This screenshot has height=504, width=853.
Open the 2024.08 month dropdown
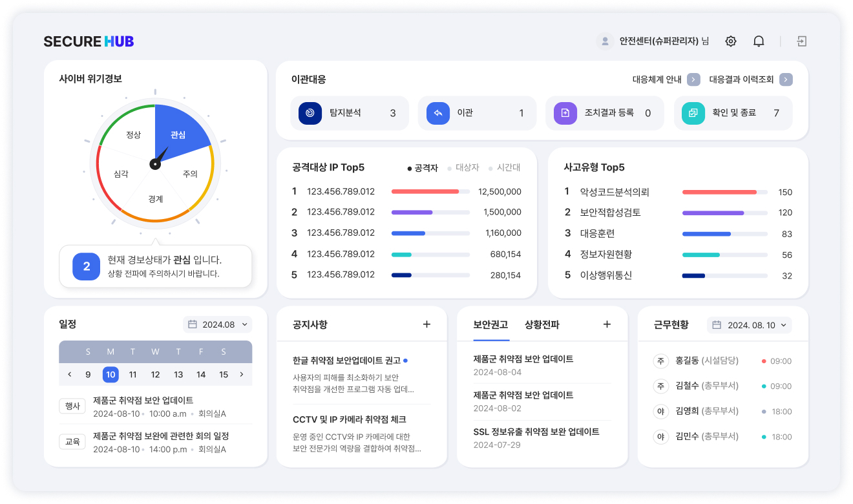[217, 324]
